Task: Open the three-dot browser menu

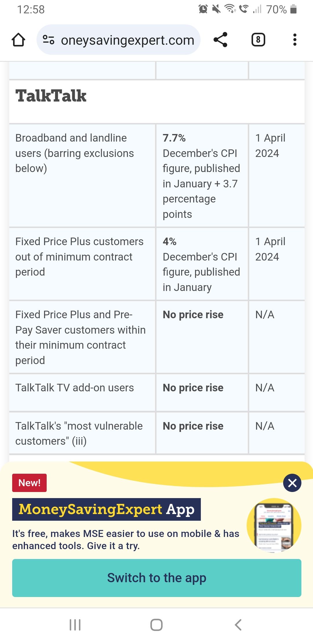Action: pyautogui.click(x=295, y=40)
